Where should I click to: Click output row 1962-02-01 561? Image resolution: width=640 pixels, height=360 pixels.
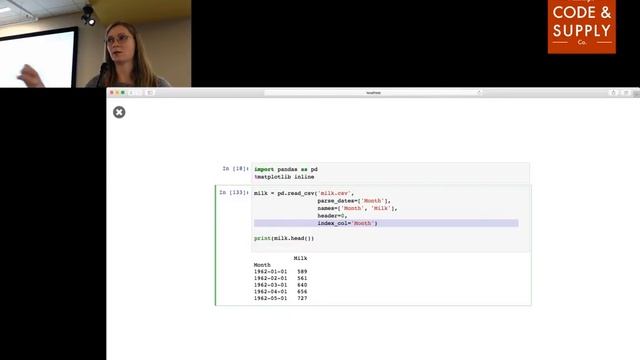tap(280, 278)
